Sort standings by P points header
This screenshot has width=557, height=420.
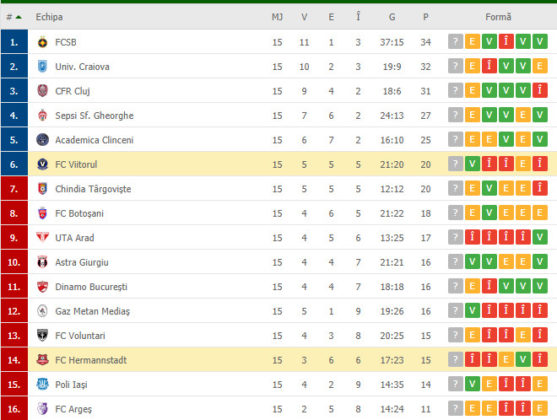click(x=426, y=17)
